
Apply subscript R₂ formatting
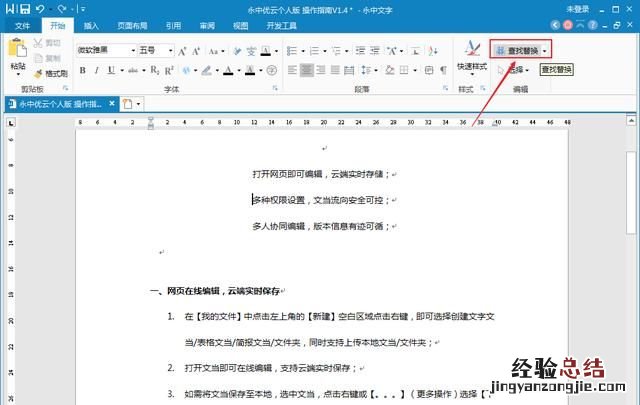coord(155,71)
